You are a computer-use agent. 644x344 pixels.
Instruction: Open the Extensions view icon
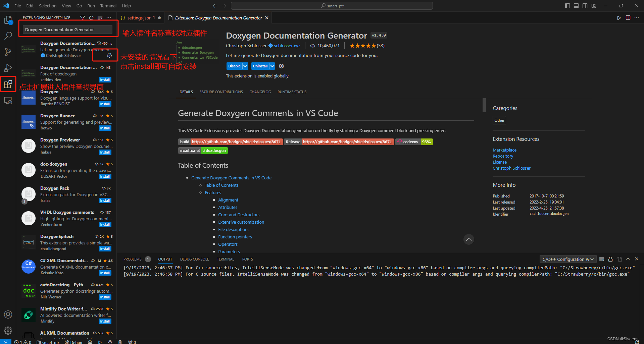[x=8, y=84]
